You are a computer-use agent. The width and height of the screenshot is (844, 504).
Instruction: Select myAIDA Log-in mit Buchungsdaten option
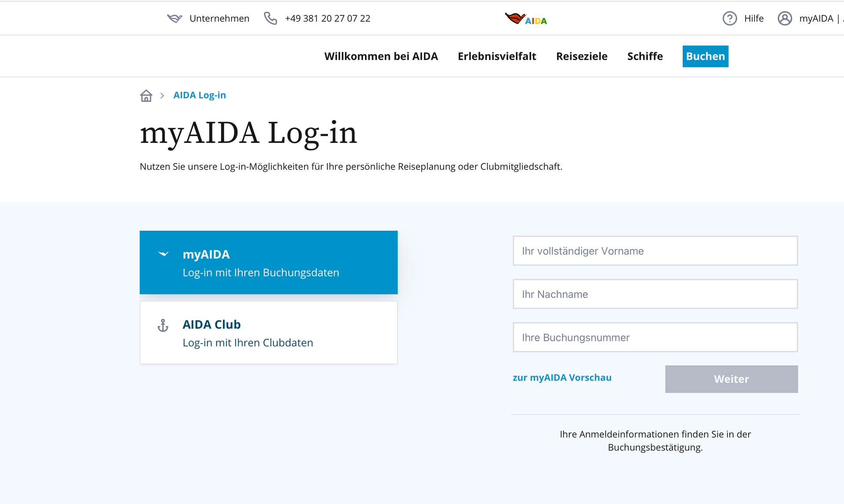[x=269, y=262]
